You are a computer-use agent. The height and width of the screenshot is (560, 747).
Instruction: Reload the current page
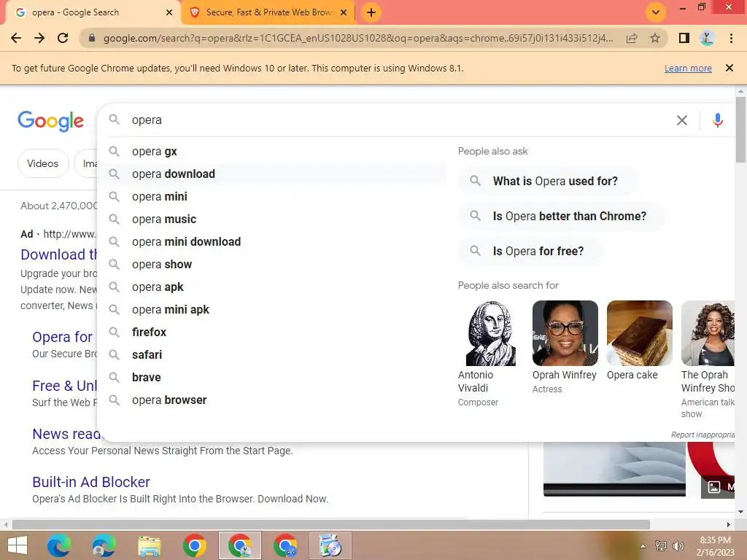(x=63, y=38)
